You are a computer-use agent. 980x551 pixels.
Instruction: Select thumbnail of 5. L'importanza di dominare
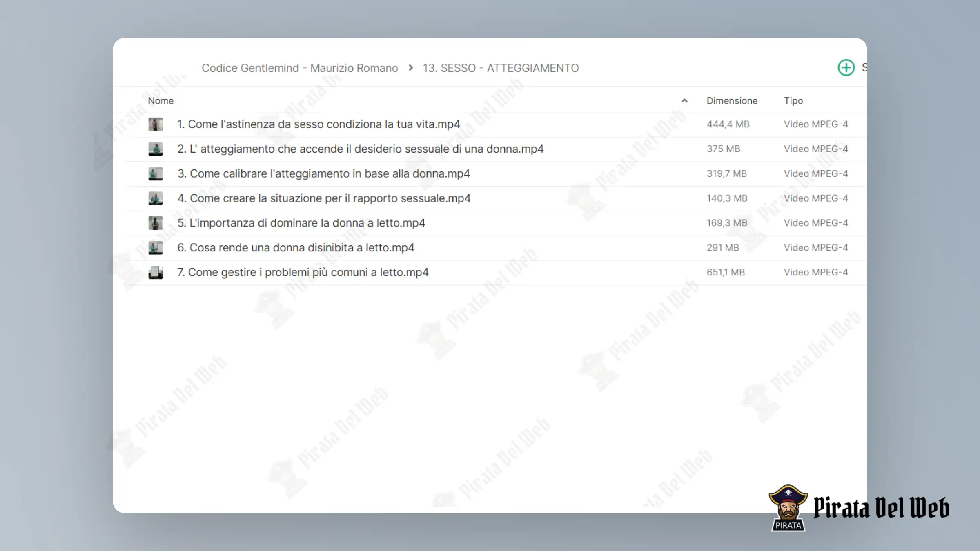pos(155,223)
